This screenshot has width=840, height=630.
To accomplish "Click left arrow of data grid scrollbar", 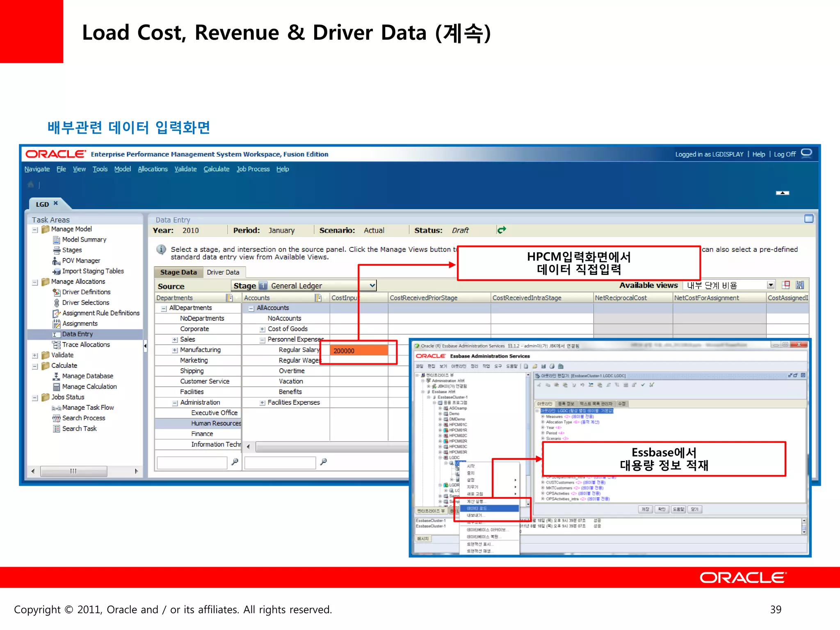I will click(248, 447).
